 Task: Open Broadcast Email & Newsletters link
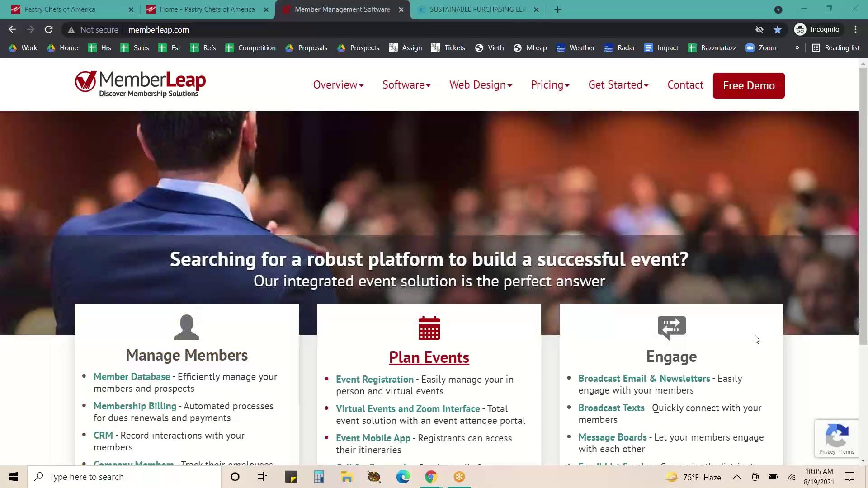click(x=644, y=379)
